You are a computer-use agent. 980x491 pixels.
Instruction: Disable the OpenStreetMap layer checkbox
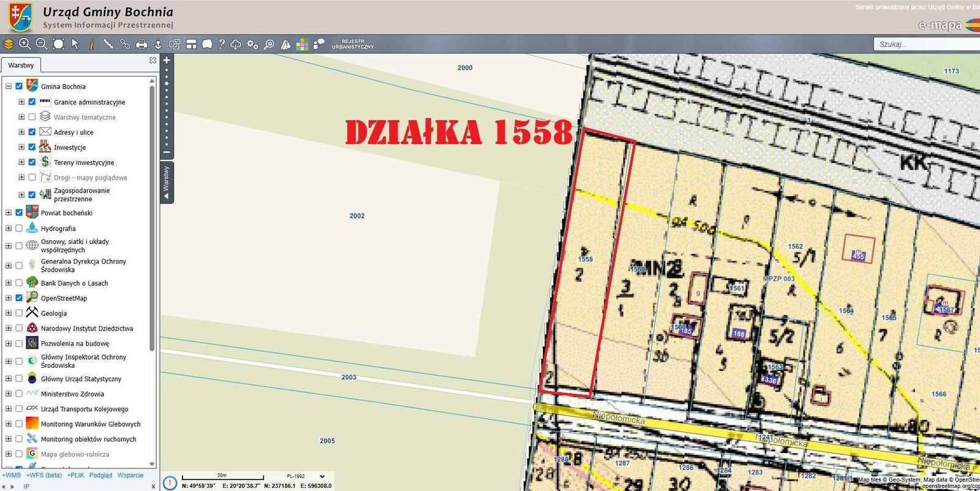tap(19, 298)
